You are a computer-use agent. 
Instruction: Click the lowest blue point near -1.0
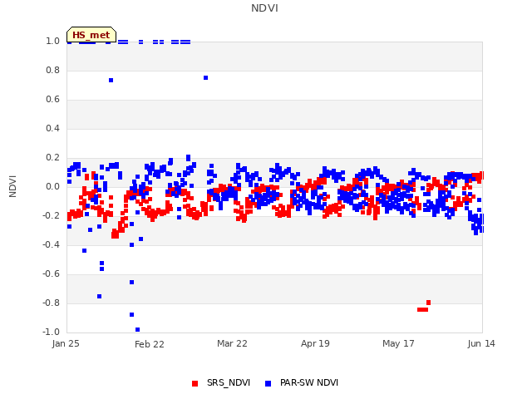(x=137, y=330)
